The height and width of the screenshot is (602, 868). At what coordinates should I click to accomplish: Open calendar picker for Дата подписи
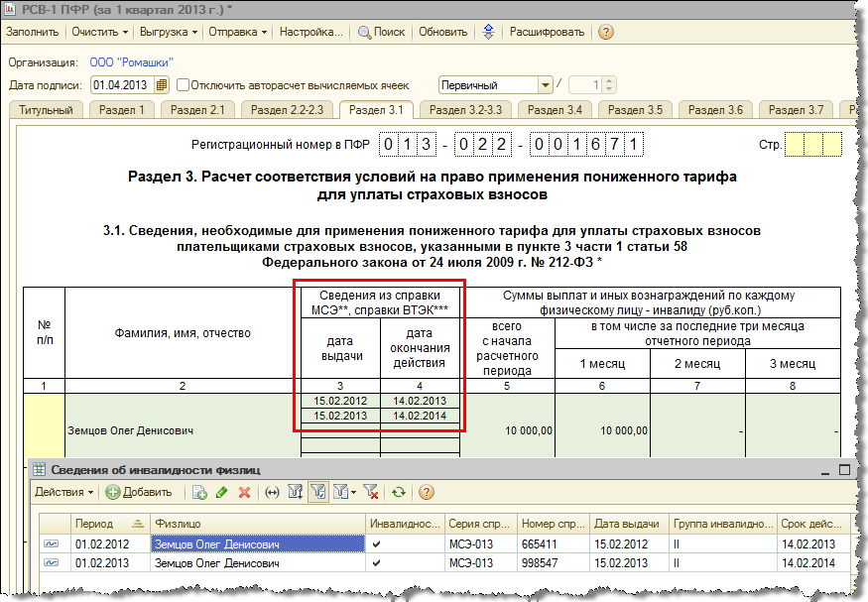163,85
